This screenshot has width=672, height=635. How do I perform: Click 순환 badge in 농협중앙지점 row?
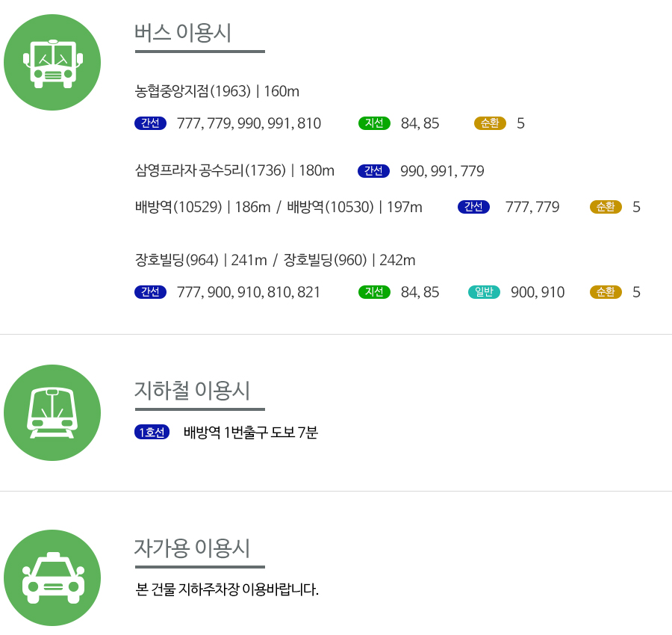(490, 123)
